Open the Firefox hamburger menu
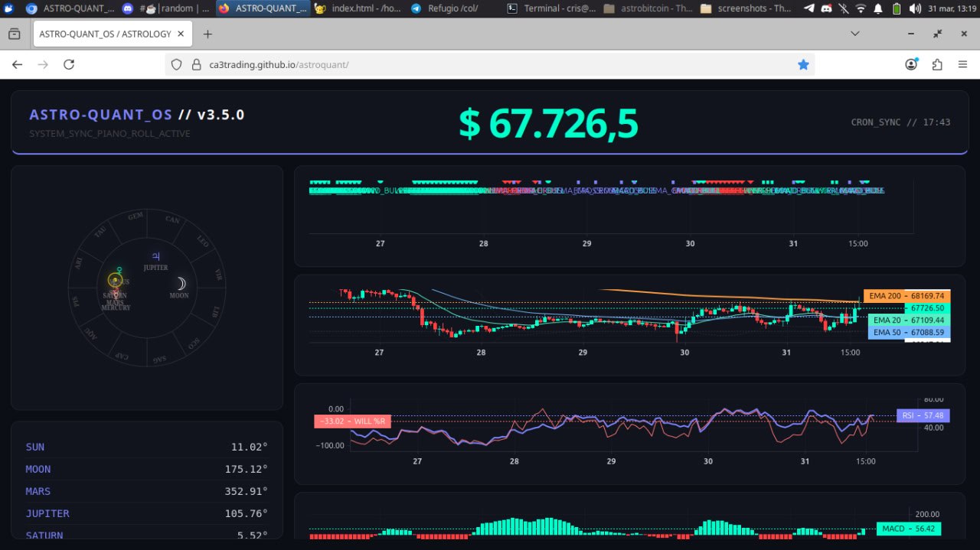The width and height of the screenshot is (980, 550). [x=963, y=65]
